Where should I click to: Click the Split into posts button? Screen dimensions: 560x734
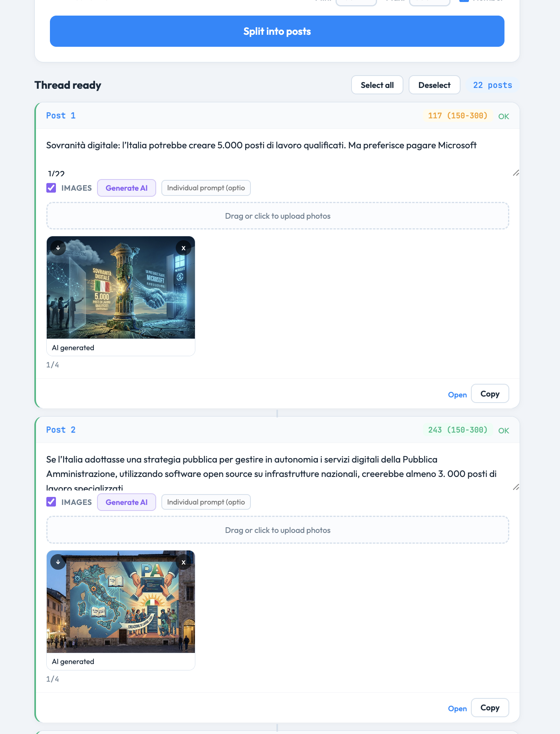[277, 31]
